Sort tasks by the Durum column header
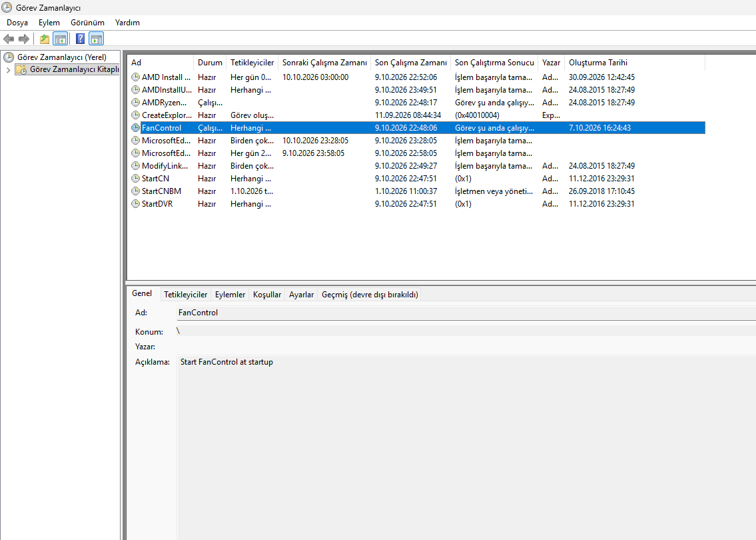The width and height of the screenshot is (756, 540). (210, 63)
